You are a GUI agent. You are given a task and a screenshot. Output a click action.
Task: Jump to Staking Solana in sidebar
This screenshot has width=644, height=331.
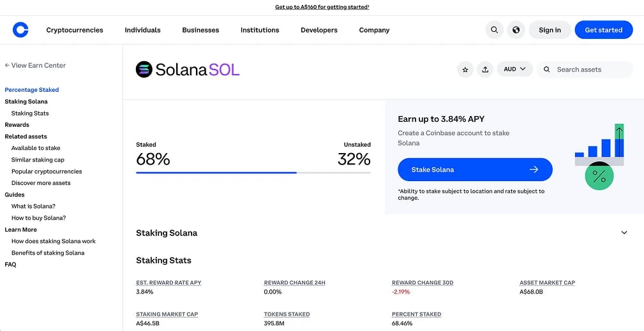click(26, 101)
